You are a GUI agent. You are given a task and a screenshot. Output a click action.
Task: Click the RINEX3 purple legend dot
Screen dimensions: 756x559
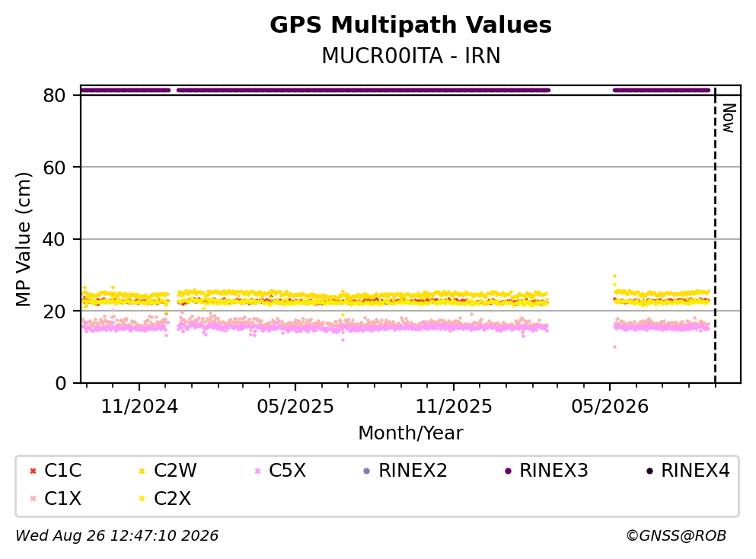[508, 471]
